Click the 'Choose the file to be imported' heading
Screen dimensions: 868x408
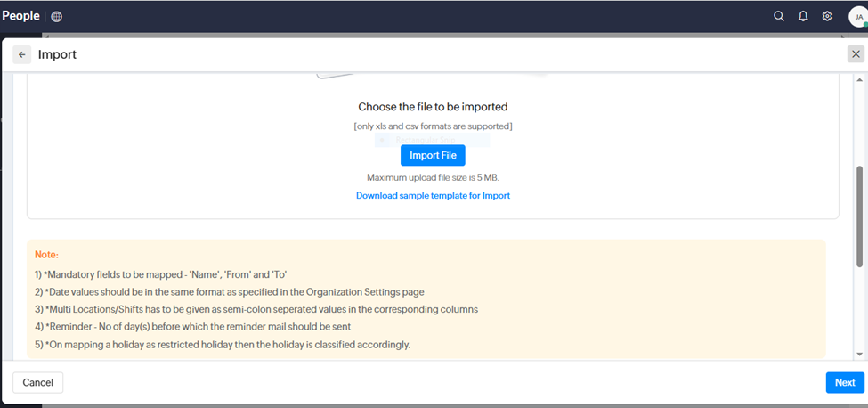[433, 107]
